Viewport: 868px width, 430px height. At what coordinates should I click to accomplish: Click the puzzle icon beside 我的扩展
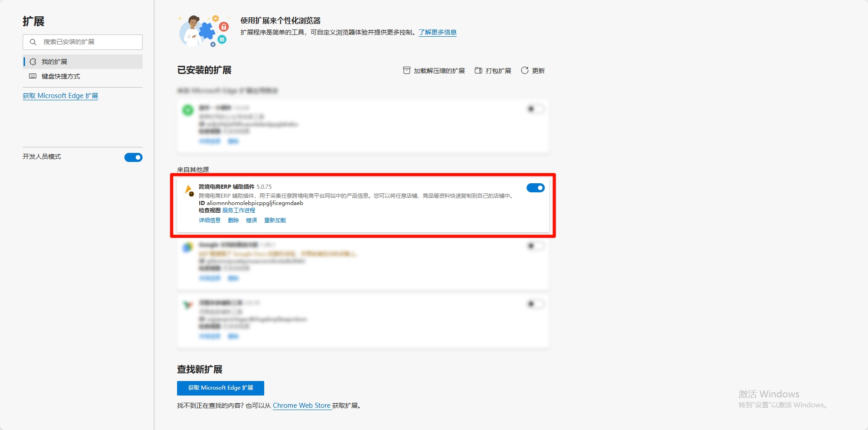click(33, 62)
